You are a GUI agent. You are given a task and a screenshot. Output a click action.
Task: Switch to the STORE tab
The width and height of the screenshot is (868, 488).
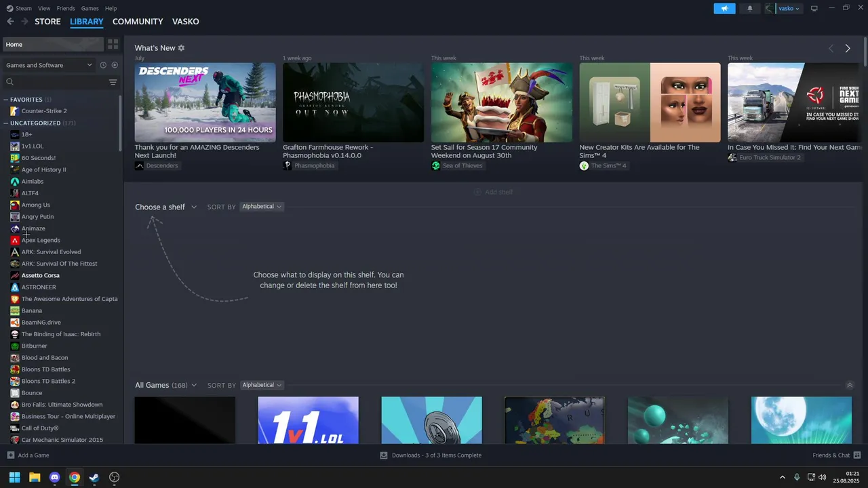[47, 22]
